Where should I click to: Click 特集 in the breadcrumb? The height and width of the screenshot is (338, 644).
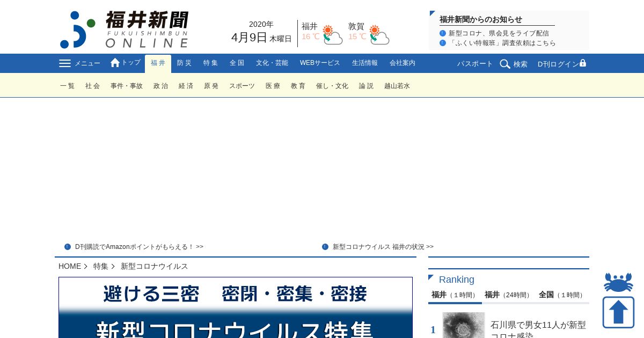click(x=101, y=266)
